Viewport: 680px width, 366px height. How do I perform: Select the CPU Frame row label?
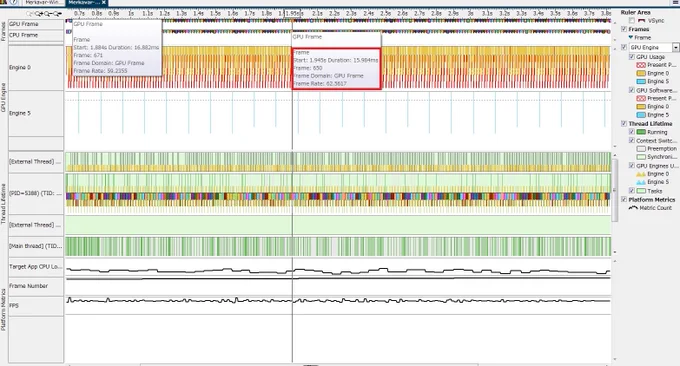(x=36, y=35)
